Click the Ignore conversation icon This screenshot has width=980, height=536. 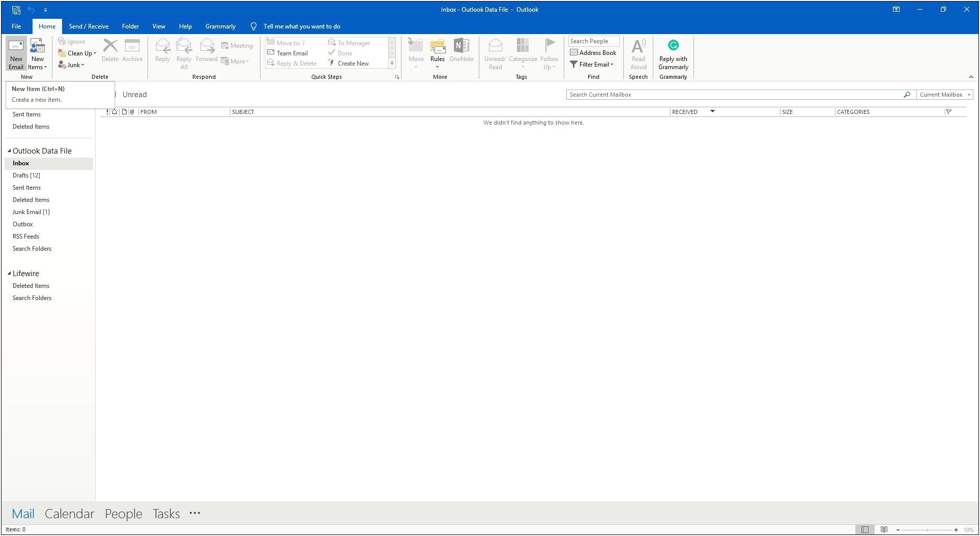coord(62,42)
